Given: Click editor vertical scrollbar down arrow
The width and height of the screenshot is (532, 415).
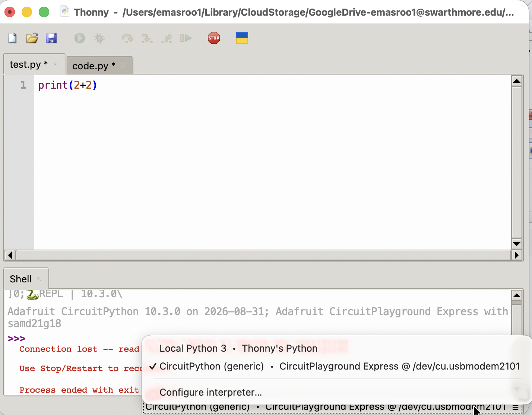Looking at the screenshot, I should 516,244.
